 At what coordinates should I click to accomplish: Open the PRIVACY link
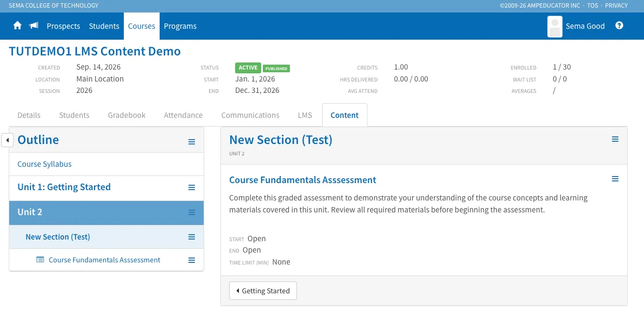coord(616,6)
